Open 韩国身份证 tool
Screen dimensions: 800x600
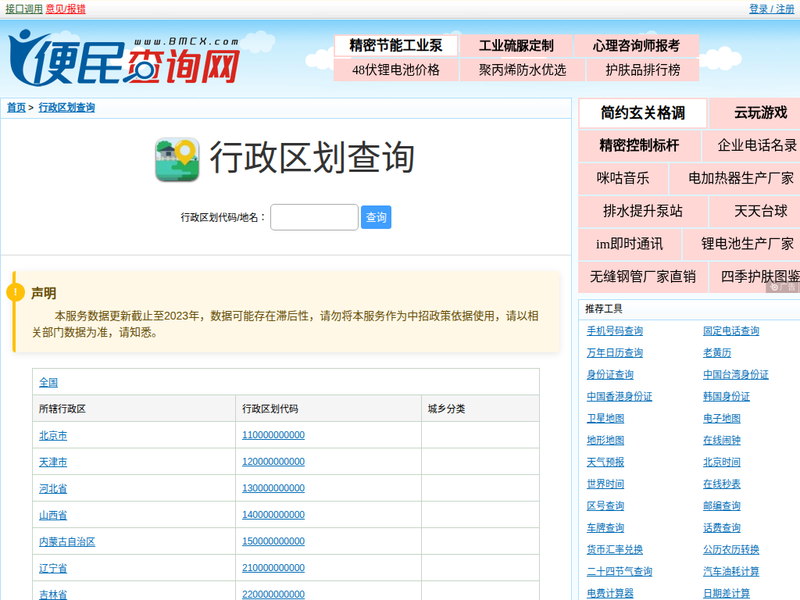click(727, 397)
